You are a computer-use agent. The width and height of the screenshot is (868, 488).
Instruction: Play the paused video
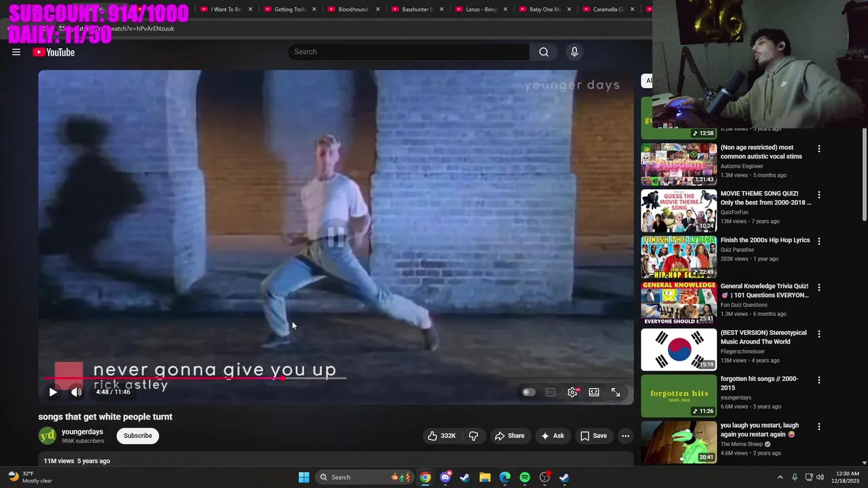click(x=53, y=392)
